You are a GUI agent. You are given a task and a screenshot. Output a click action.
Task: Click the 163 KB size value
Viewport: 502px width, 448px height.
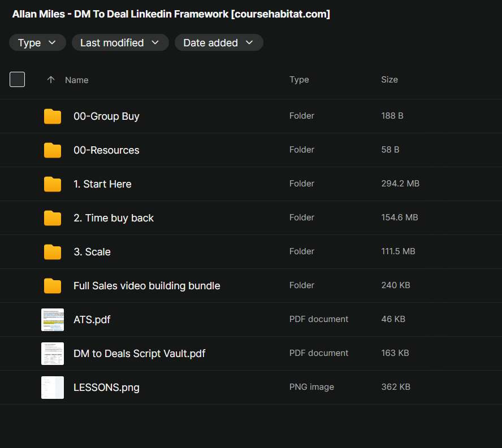click(x=395, y=353)
